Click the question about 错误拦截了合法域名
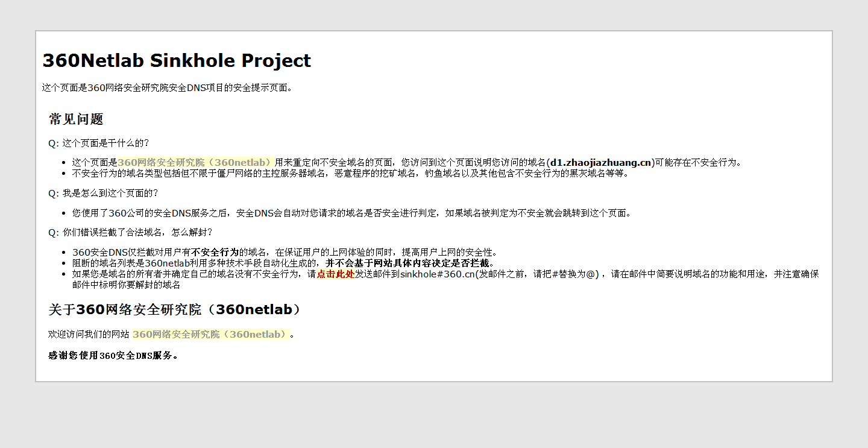This screenshot has width=868, height=448. (130, 232)
